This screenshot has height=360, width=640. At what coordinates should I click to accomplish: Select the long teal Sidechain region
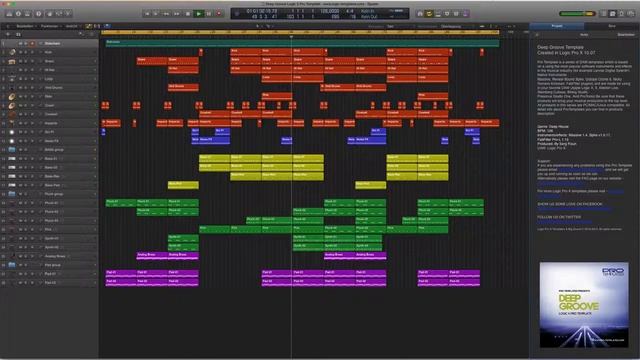click(302, 43)
